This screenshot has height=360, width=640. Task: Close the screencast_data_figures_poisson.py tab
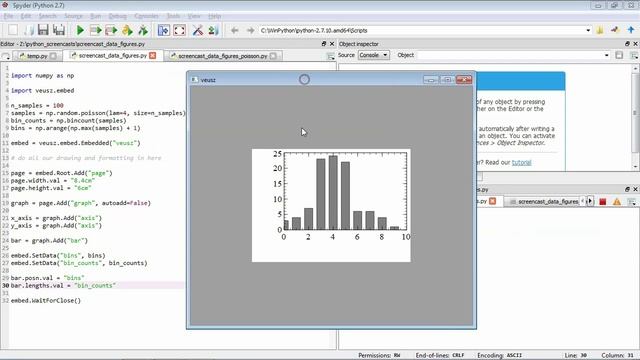pos(273,56)
